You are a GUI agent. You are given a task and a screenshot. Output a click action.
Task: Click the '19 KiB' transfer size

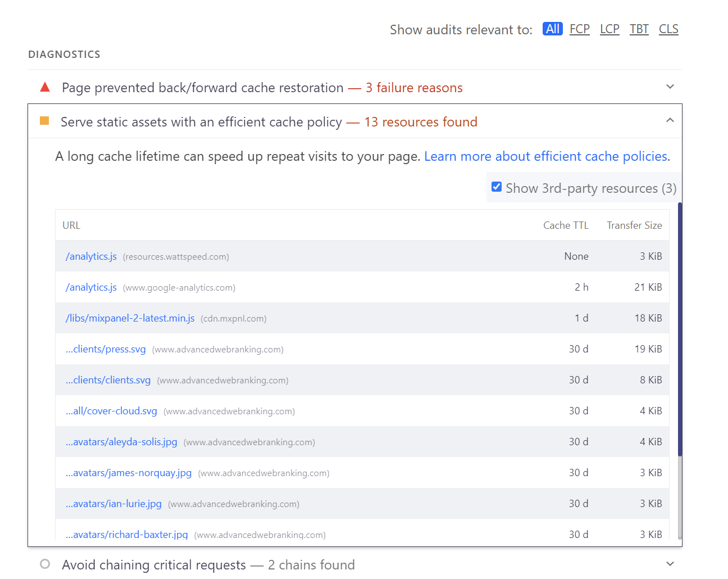point(648,349)
